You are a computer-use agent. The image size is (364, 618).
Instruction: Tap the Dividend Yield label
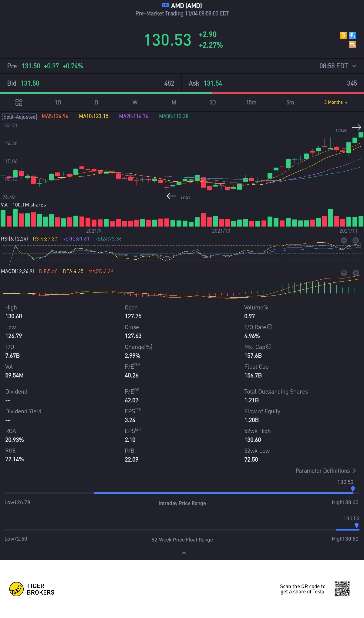coord(23,411)
